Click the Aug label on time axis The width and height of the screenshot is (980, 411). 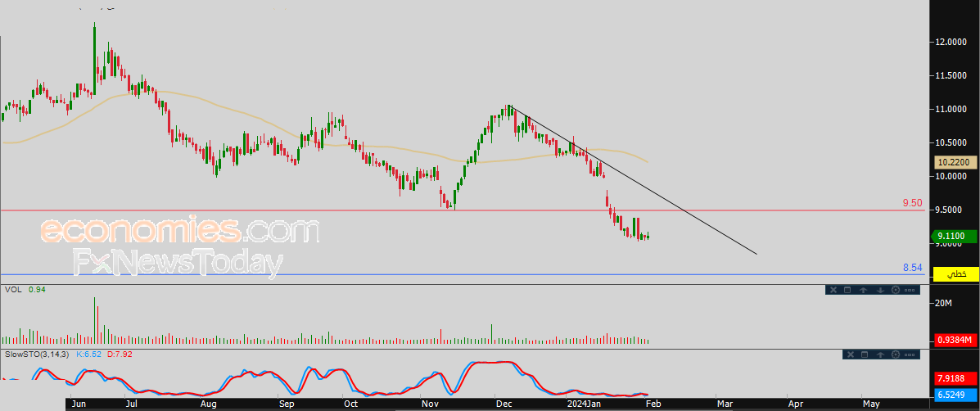point(208,404)
